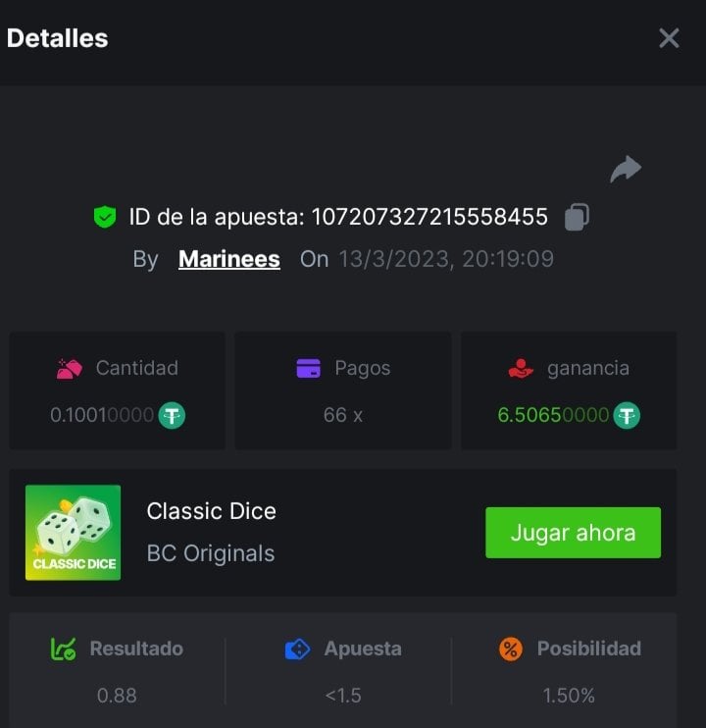
Task: Click the bet ID number text
Action: (x=429, y=217)
